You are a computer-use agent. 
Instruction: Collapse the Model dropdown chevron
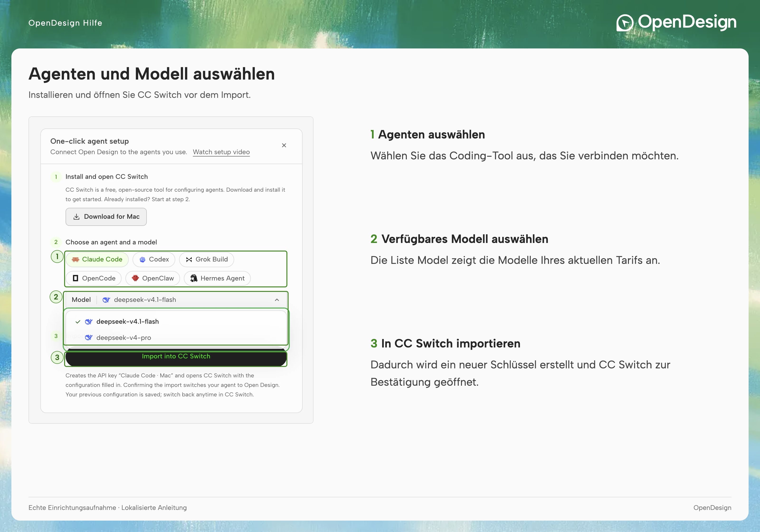[x=277, y=299]
